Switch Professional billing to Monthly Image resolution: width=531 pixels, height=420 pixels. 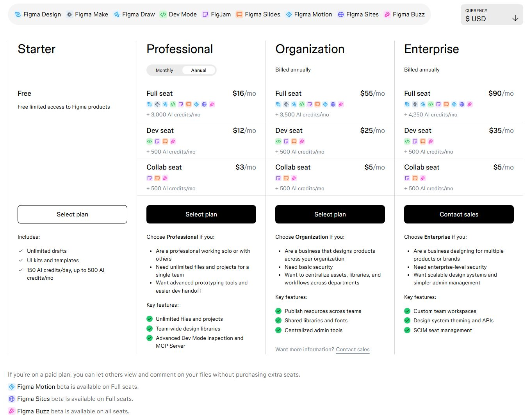point(164,70)
